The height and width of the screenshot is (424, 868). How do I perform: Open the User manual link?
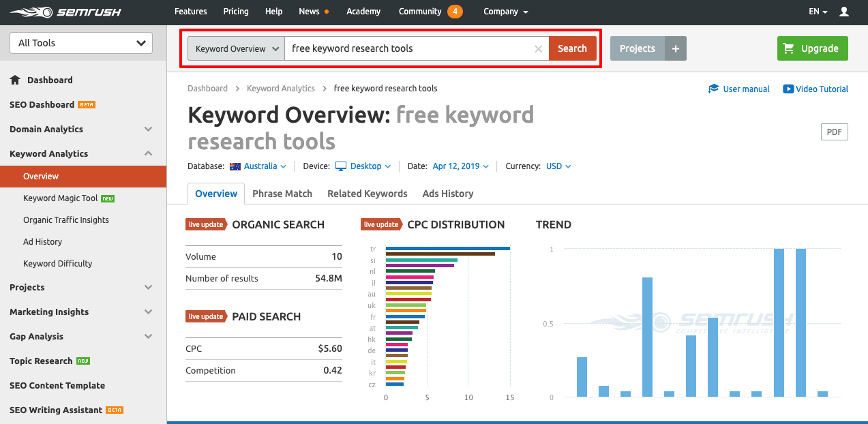pos(746,89)
